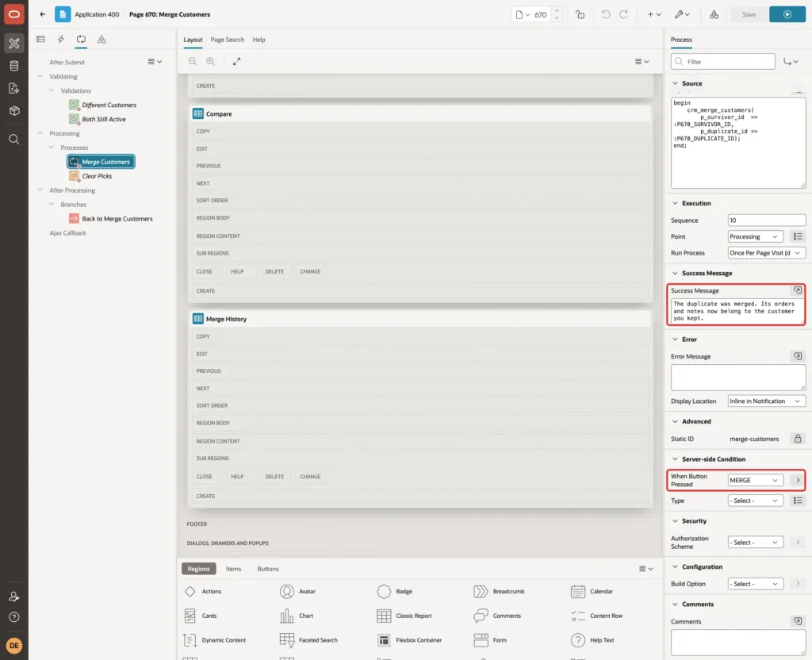The image size is (812, 660).
Task: Click the property Filter search field
Action: pyautogui.click(x=723, y=62)
